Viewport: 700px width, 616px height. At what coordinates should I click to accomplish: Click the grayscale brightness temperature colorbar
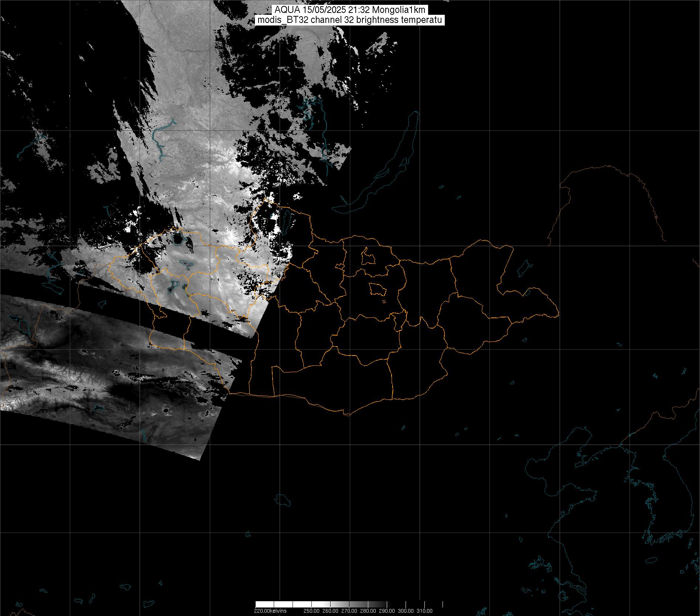(x=349, y=605)
